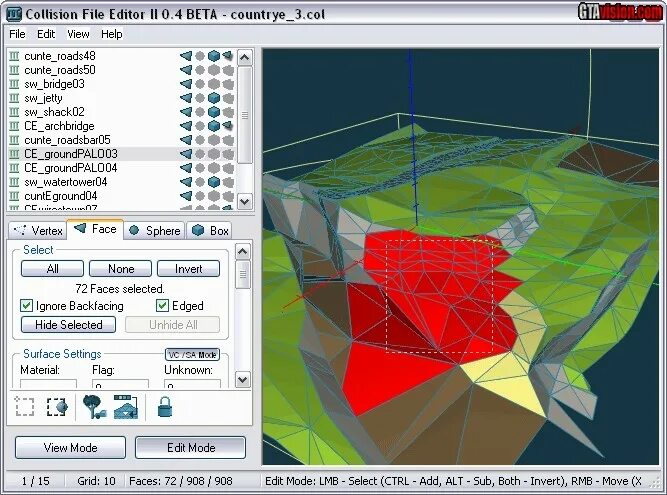The height and width of the screenshot is (495, 667).
Task: Open the File menu
Action: pyautogui.click(x=17, y=34)
